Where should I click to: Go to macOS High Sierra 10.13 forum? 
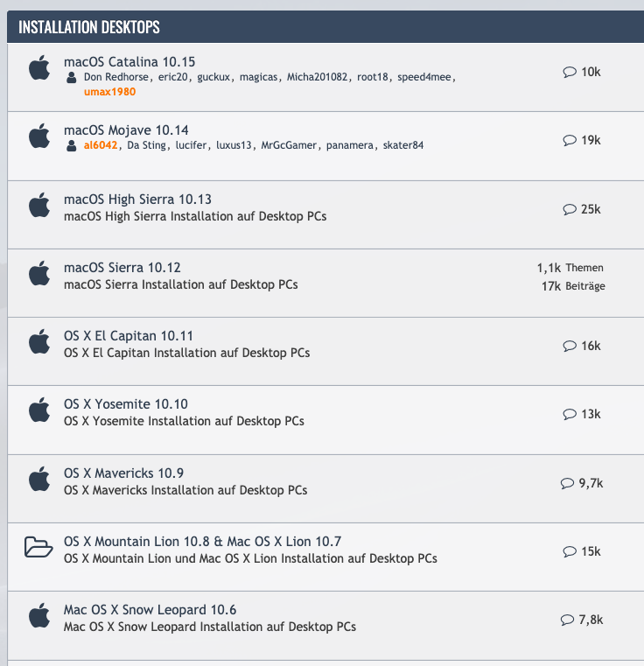137,200
